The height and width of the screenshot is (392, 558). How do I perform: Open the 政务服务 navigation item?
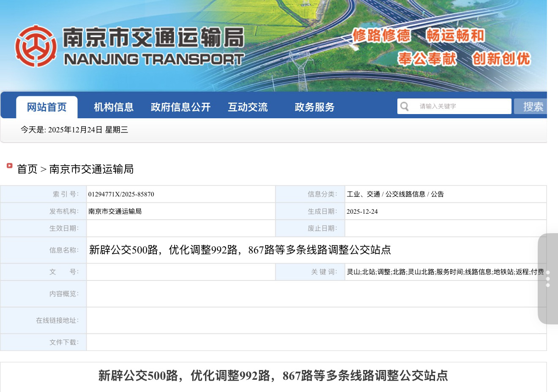point(315,107)
